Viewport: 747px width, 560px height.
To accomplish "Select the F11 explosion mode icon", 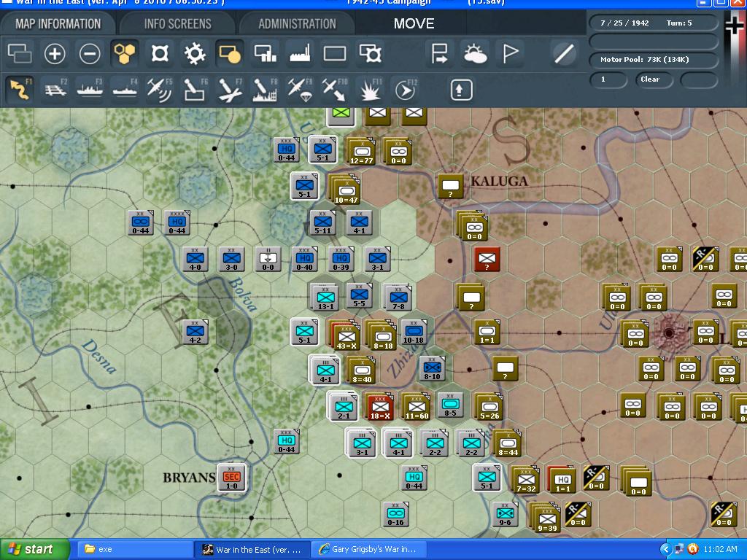I will tap(370, 90).
